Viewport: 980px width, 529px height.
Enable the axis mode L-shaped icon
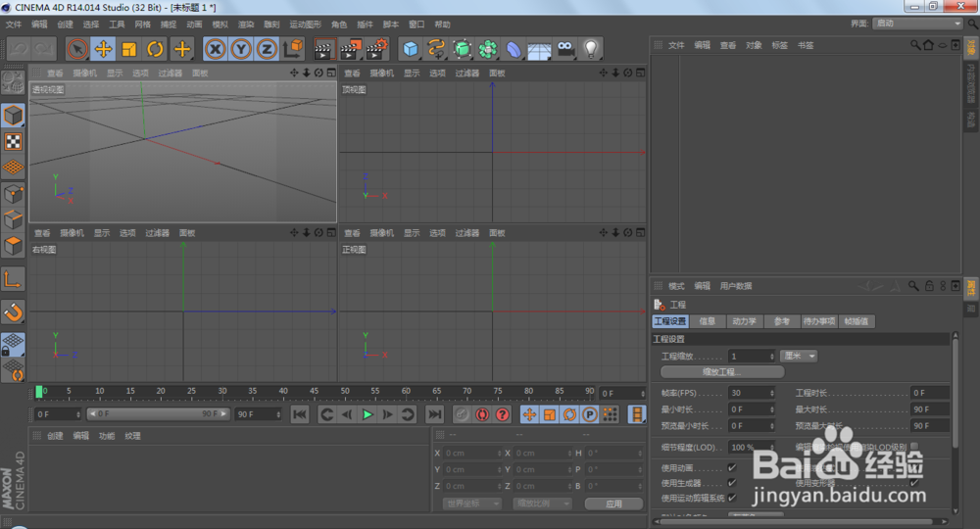pos(13,279)
